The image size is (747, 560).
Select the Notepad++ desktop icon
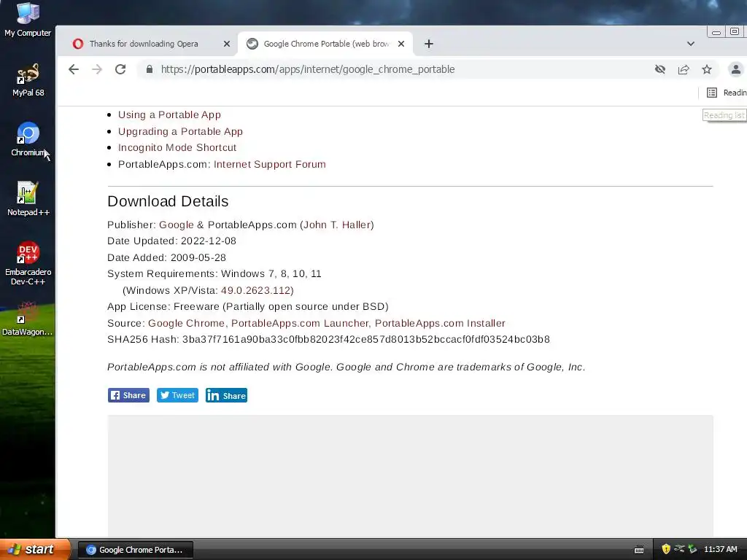click(28, 199)
